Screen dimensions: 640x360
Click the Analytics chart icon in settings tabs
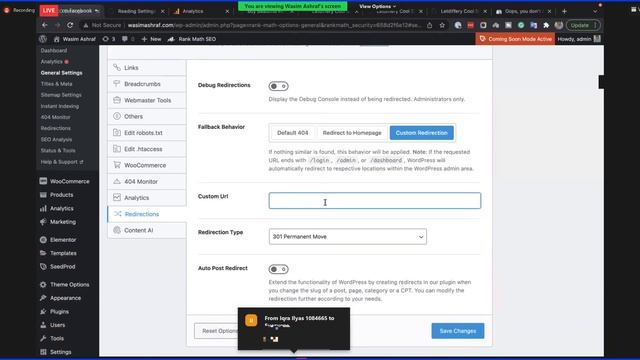pos(117,198)
